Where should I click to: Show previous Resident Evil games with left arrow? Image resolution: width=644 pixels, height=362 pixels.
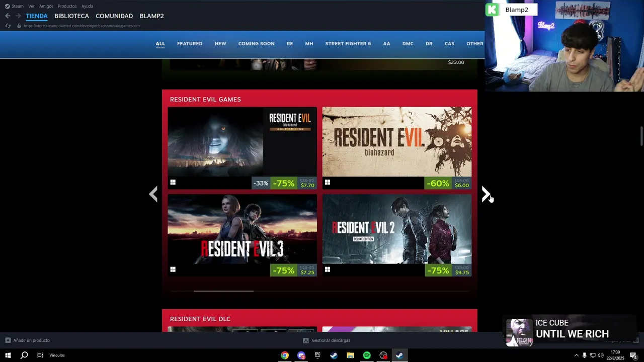[153, 194]
